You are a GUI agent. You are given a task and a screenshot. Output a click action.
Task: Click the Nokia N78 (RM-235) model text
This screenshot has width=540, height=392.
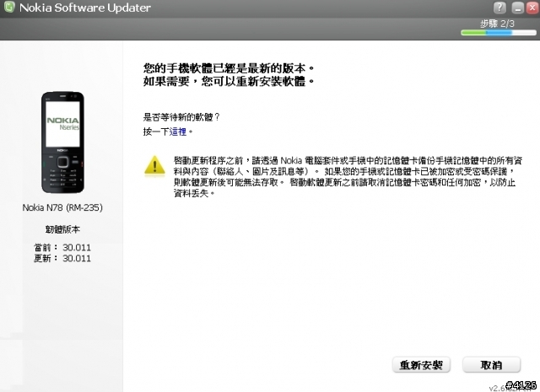coord(62,207)
